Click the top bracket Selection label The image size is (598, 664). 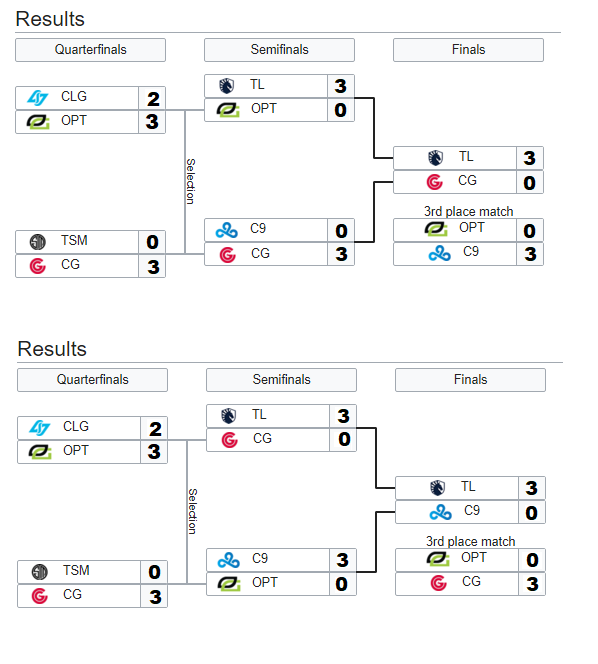click(191, 182)
